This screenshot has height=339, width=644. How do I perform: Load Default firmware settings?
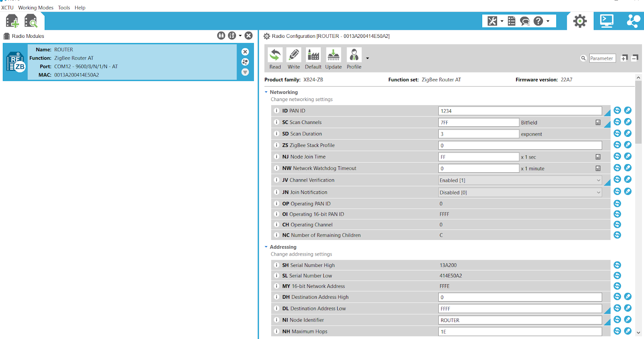click(313, 59)
